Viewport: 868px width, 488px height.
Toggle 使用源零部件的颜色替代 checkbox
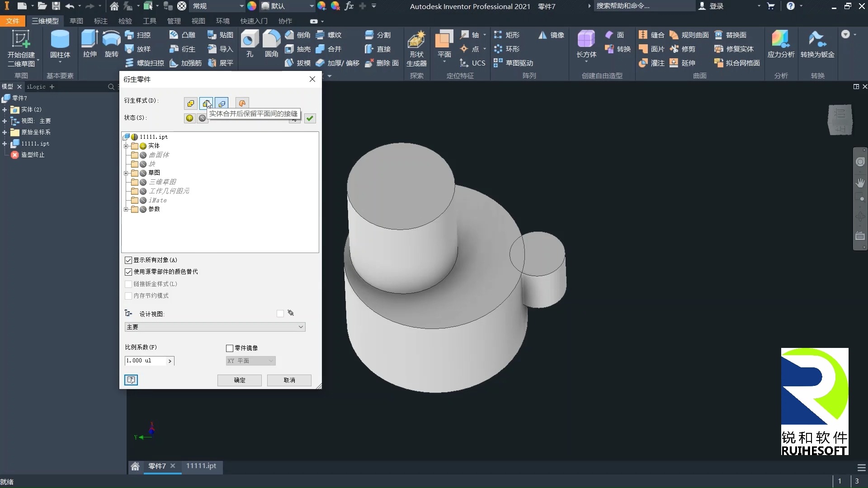click(x=128, y=272)
